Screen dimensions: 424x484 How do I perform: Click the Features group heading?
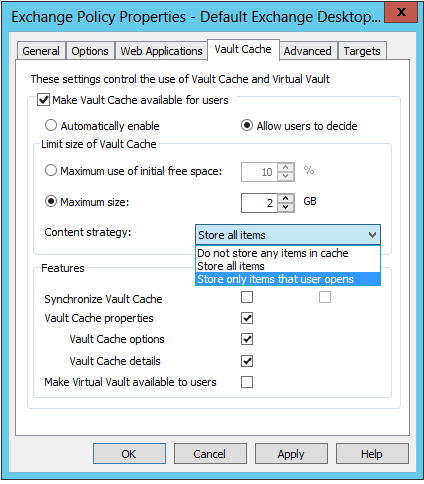click(x=63, y=268)
